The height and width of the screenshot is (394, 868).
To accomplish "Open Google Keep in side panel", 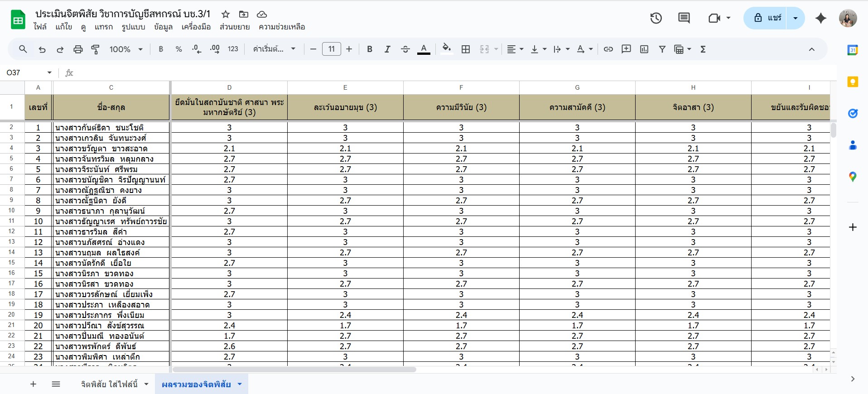I will click(853, 82).
